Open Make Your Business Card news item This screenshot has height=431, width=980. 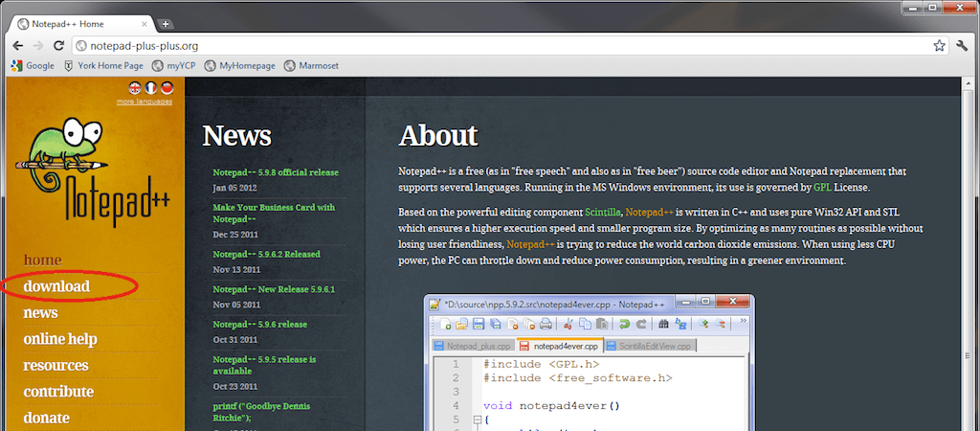[274, 214]
